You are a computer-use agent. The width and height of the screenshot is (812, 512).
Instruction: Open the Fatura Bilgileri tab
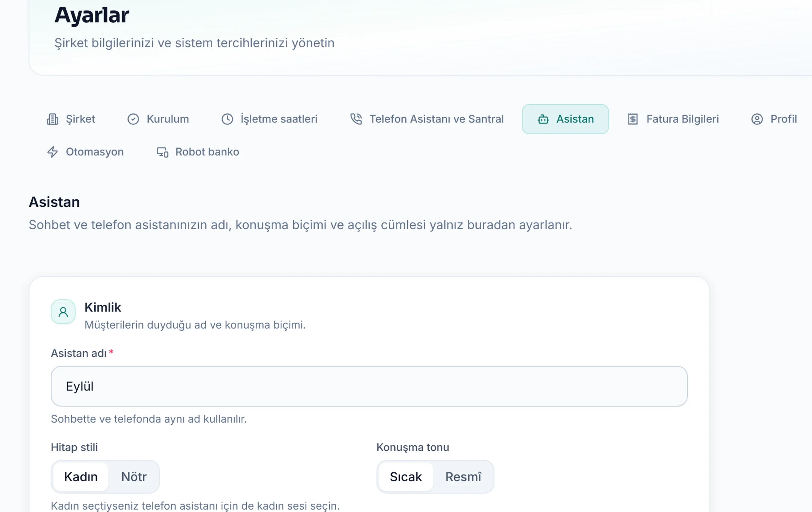coord(673,119)
